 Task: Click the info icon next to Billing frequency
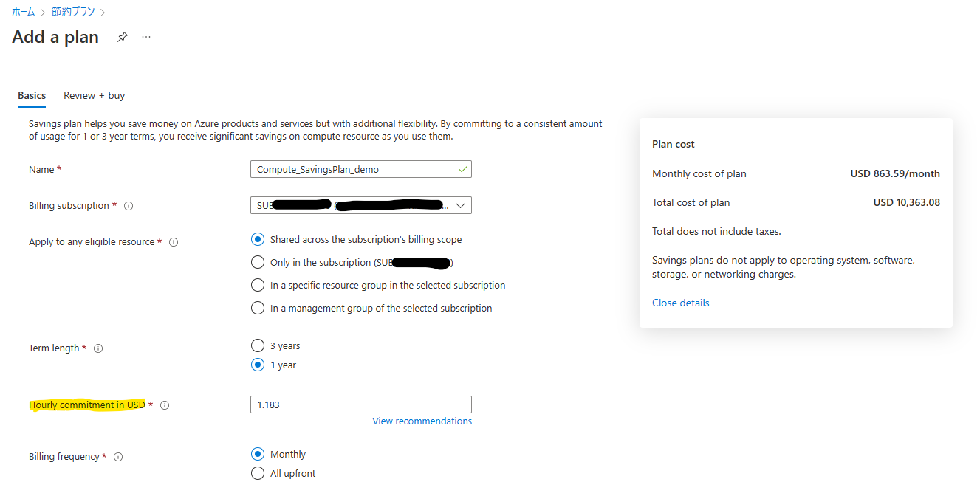pyautogui.click(x=118, y=456)
